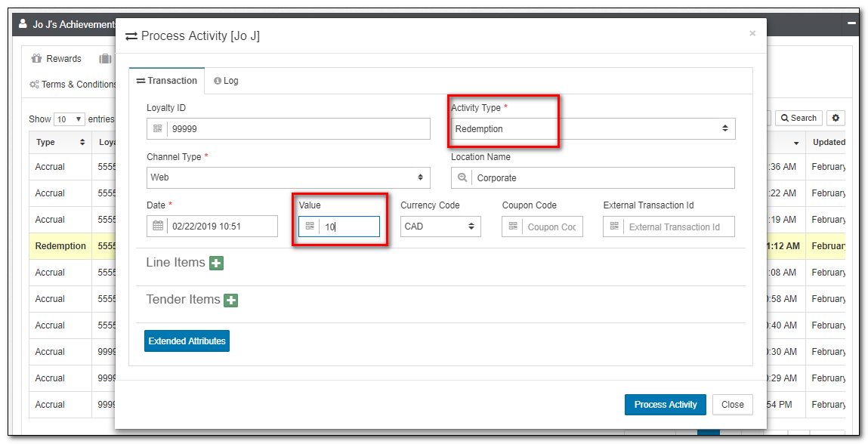Change the show entries count dropdown
The image size is (868, 444).
70,119
